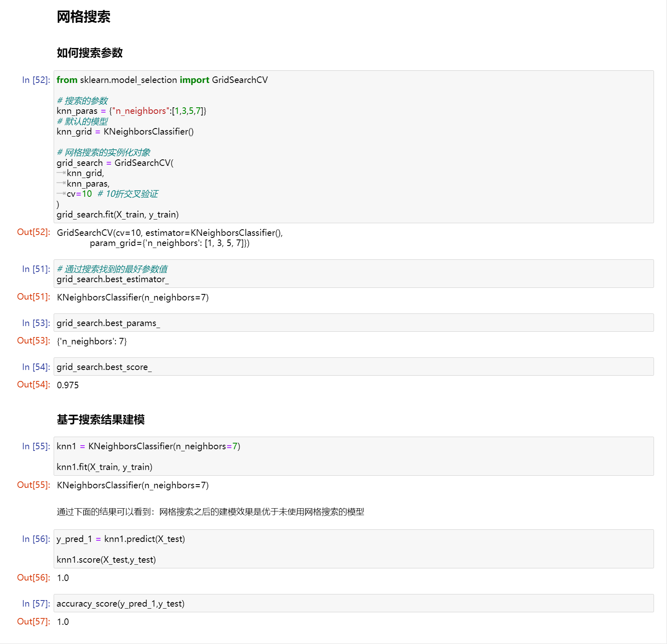
Task: Click the Out[55] KNeighborsClassifier(n_neighbors=7) text
Action: [133, 485]
